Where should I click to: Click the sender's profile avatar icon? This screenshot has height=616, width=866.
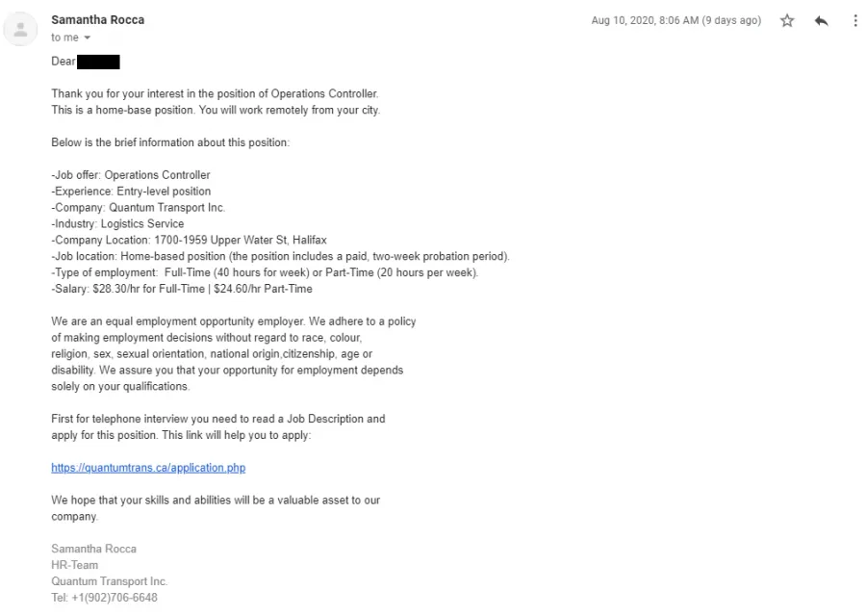click(21, 29)
